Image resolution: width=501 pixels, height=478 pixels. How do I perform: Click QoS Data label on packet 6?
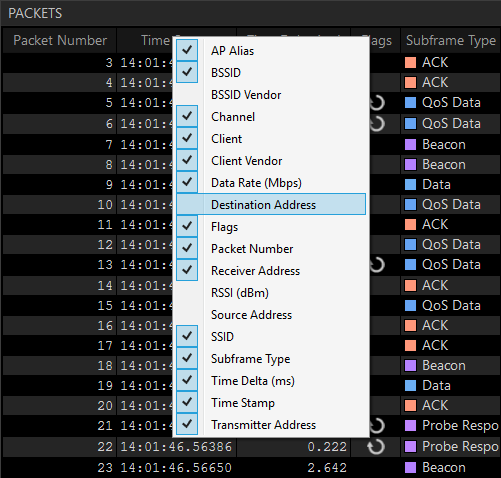pyautogui.click(x=451, y=124)
